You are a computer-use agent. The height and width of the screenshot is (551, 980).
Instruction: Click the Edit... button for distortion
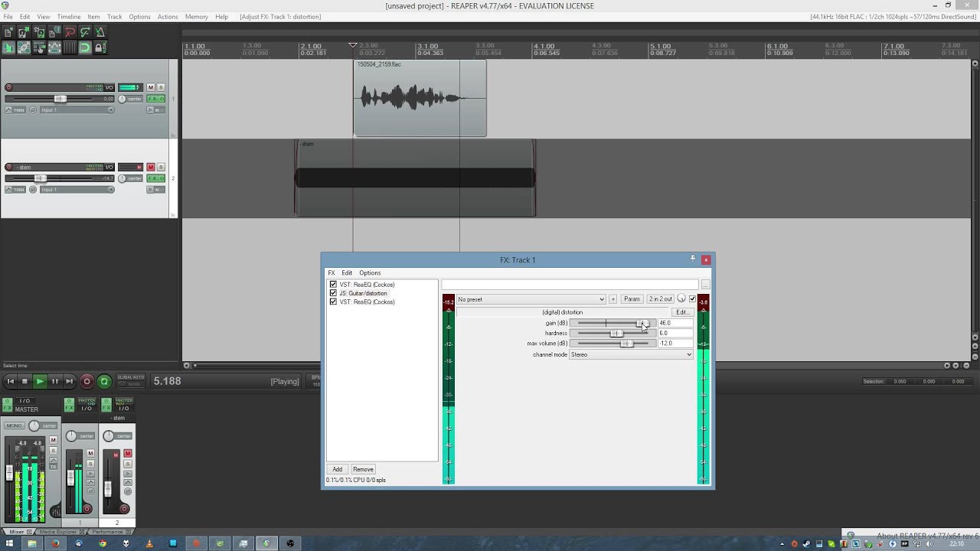681,312
